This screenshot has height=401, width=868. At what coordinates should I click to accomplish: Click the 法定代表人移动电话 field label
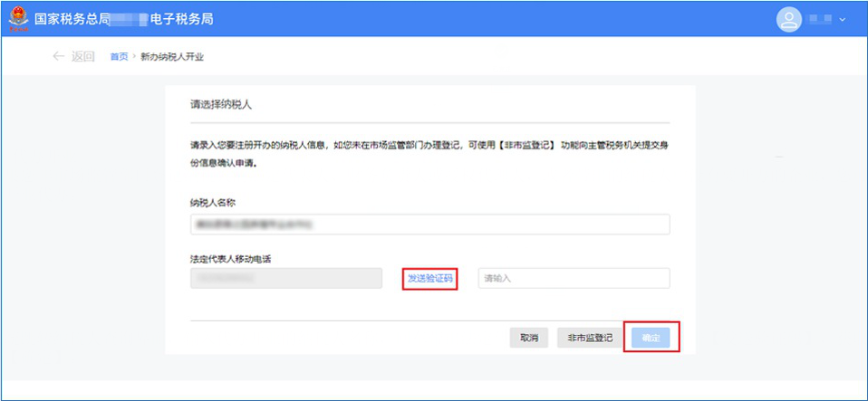click(x=231, y=259)
